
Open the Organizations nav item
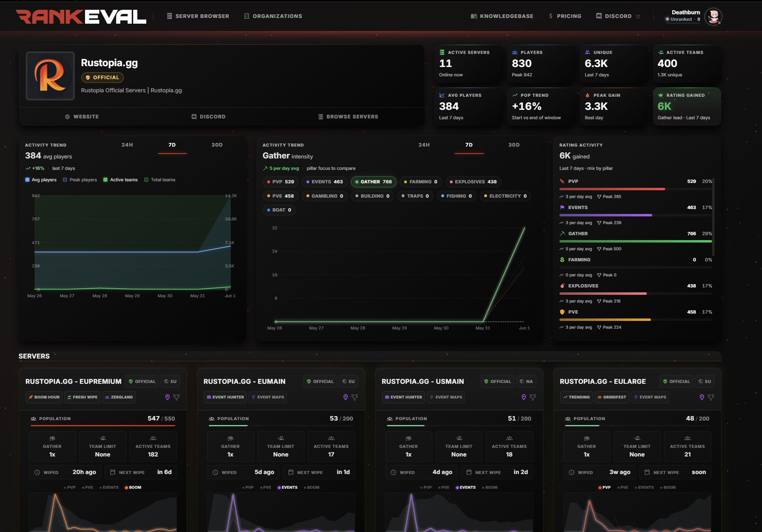coord(273,16)
